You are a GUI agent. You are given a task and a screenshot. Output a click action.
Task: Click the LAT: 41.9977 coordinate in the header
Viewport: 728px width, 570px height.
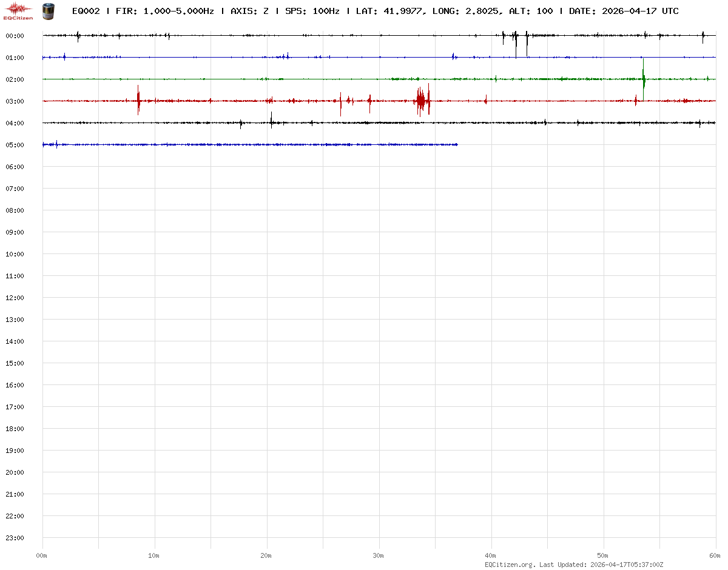point(389,11)
